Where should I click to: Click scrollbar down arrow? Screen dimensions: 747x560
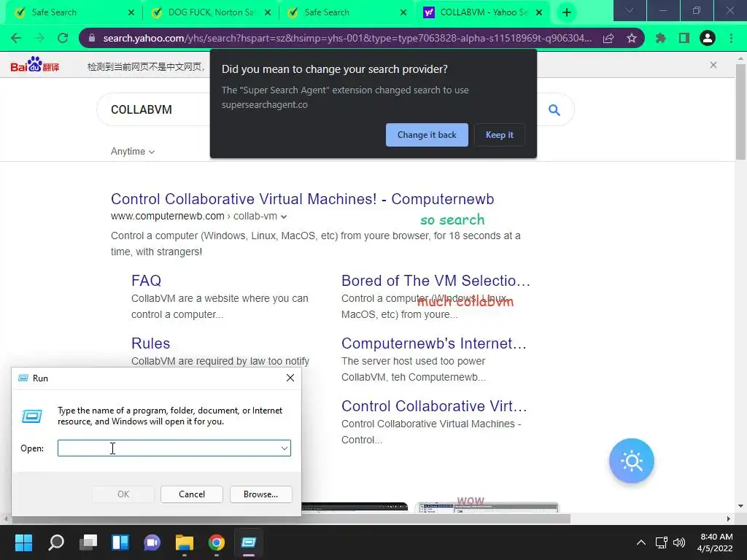[740, 506]
